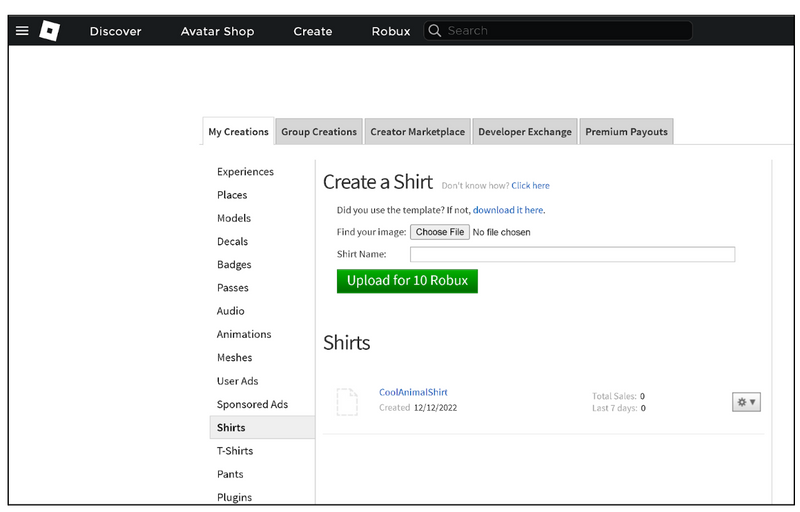Screen dimensions: 800x512
Task: Select Plugins in the sidebar
Action: [235, 497]
